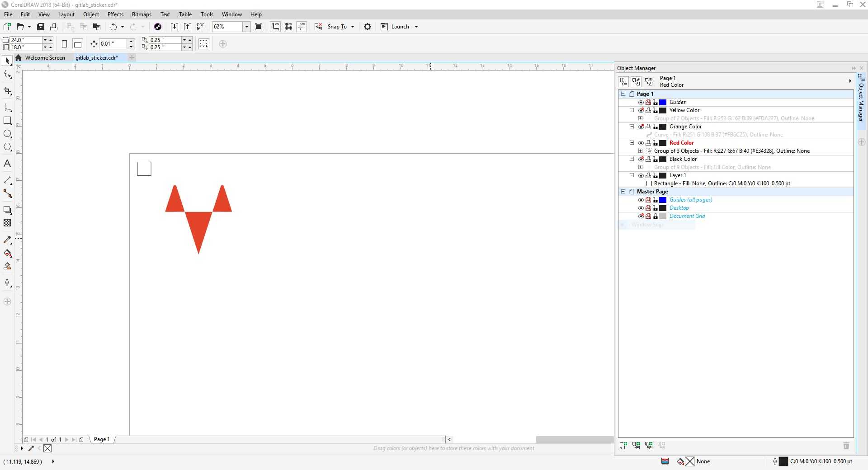Click the Print icon in the standard toolbar
This screenshot has width=868, height=470.
coord(54,27)
